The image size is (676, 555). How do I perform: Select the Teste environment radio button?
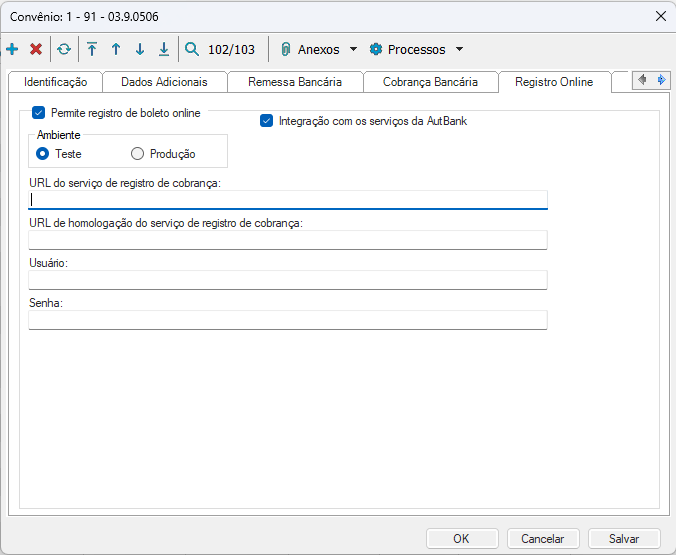point(43,154)
